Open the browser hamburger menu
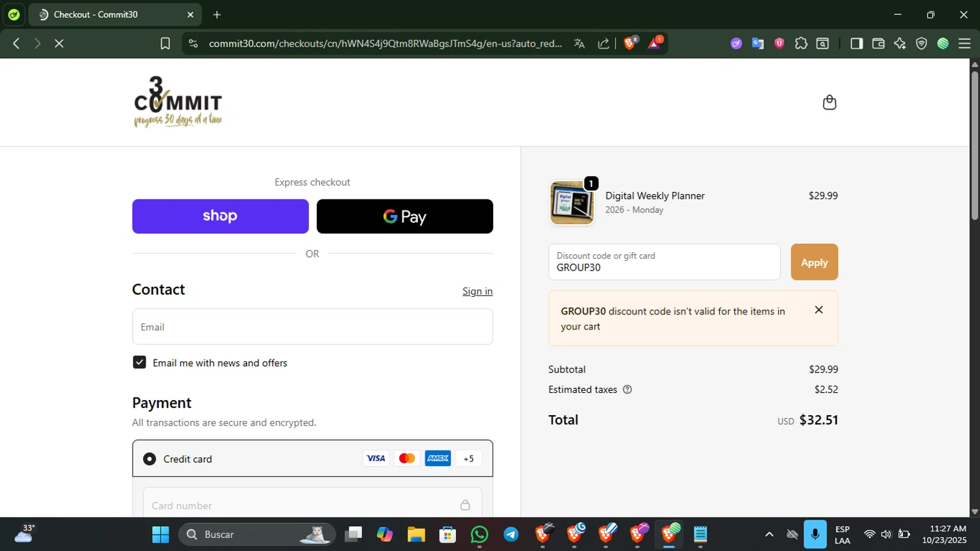Viewport: 980px width, 551px height. point(964,43)
